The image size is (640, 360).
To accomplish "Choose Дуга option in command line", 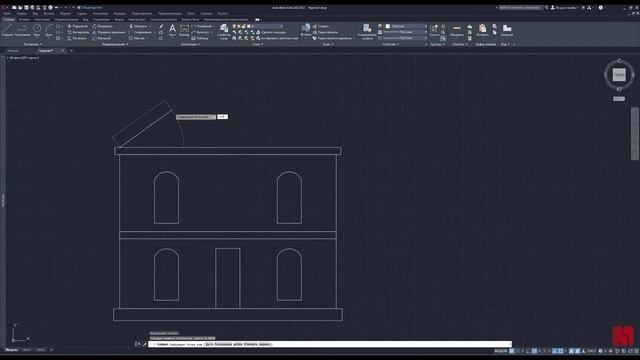I will [209, 344].
